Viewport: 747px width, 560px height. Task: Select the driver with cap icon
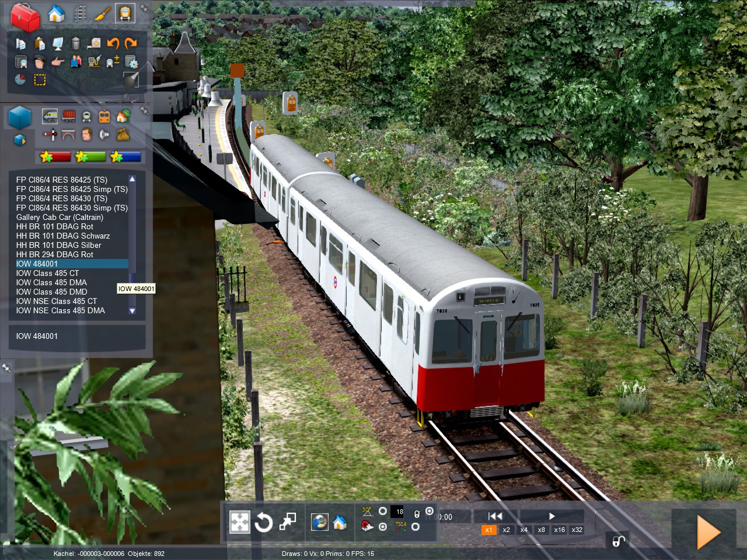point(39,61)
